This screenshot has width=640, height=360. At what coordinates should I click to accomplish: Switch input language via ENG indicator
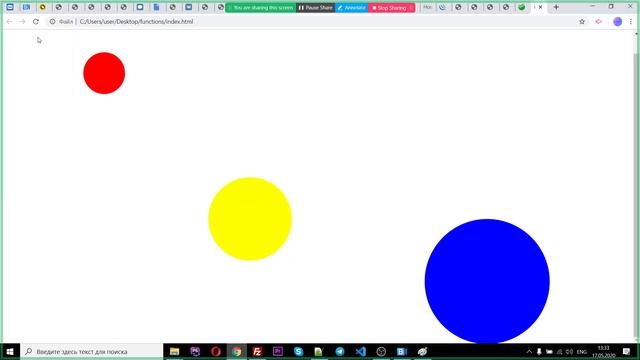582,352
